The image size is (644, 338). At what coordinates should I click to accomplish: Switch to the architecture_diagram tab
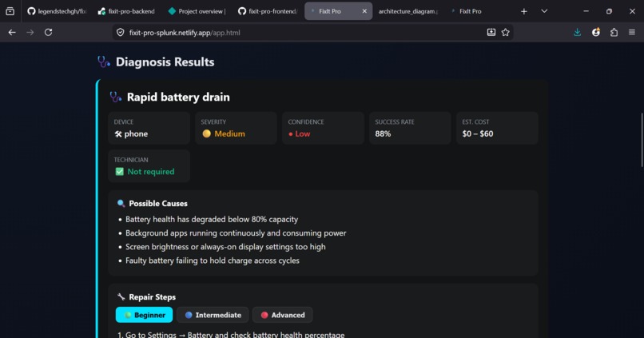coord(408,11)
